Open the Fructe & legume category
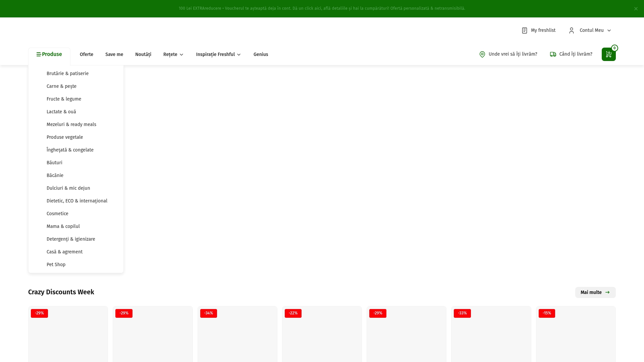Viewport: 644px width, 362px height. [64, 99]
